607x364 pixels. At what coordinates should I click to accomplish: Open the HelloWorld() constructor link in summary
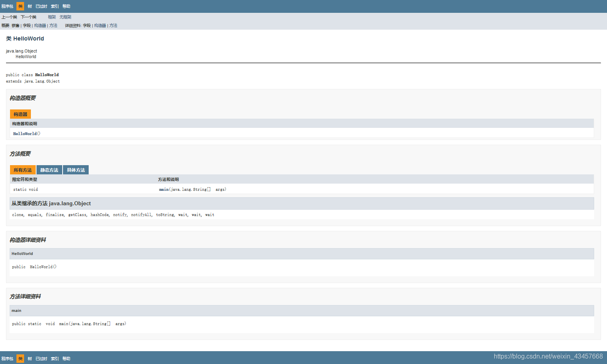click(25, 134)
